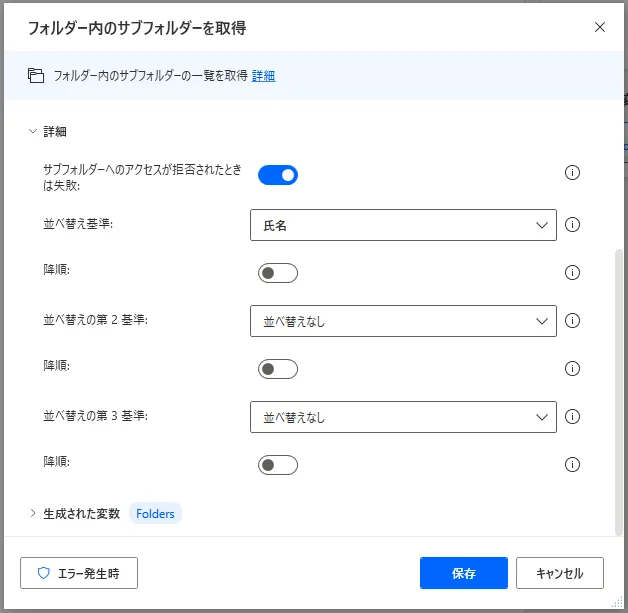This screenshot has width=628, height=613.
Task: Click the エラー発生時 button
Action: [x=79, y=573]
